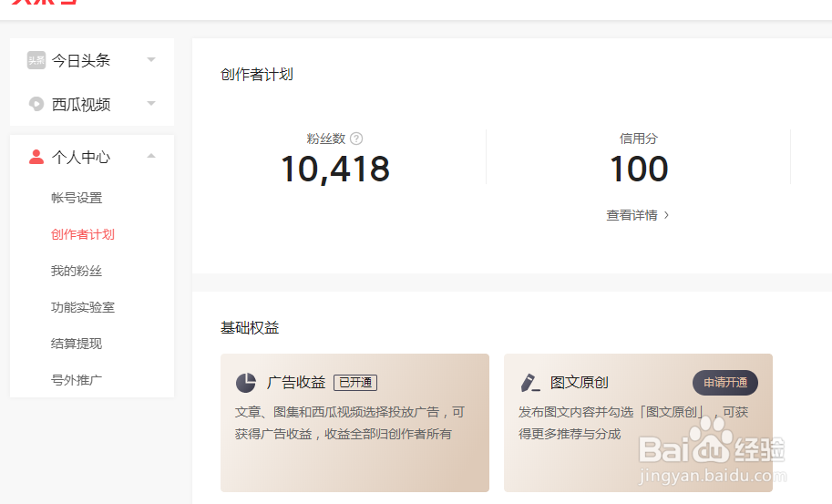Click the 信用分 label
832x504 pixels.
click(638, 139)
